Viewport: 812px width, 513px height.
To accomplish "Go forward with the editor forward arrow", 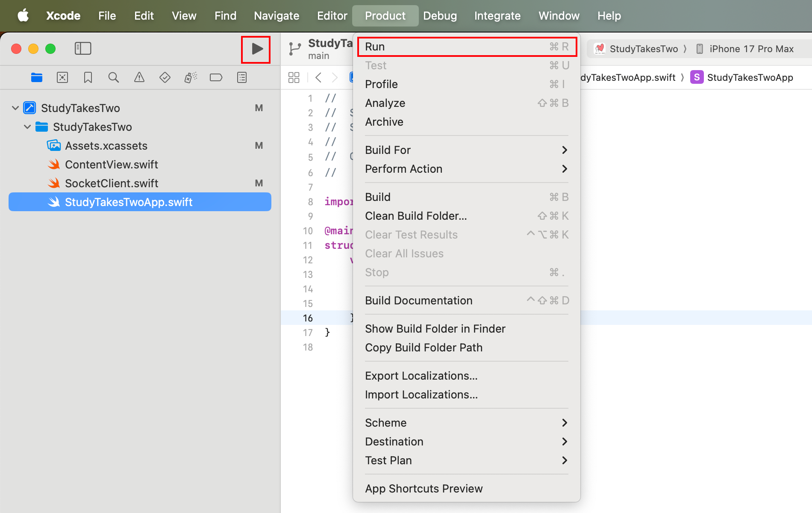I will click(x=335, y=77).
